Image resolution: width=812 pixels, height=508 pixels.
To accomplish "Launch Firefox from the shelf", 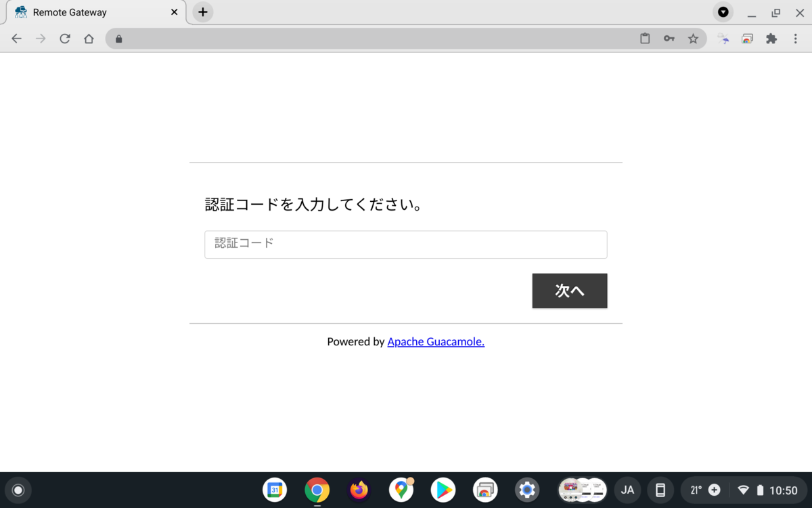I will 359,490.
